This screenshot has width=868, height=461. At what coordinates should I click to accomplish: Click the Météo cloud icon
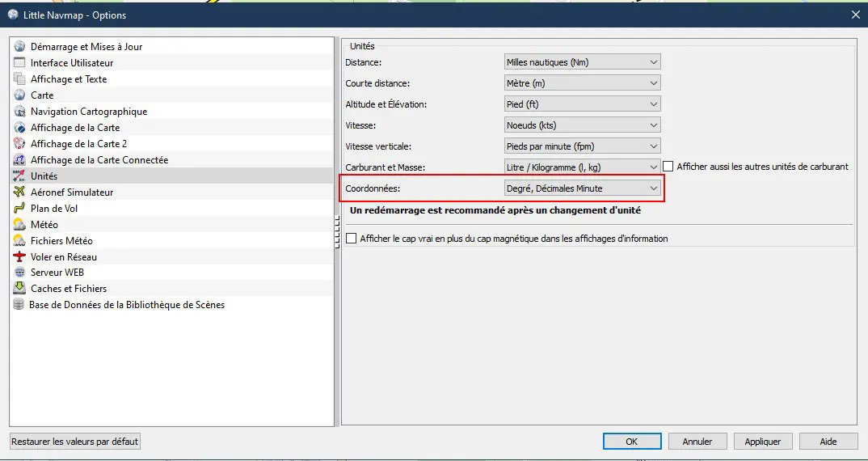pyautogui.click(x=20, y=224)
